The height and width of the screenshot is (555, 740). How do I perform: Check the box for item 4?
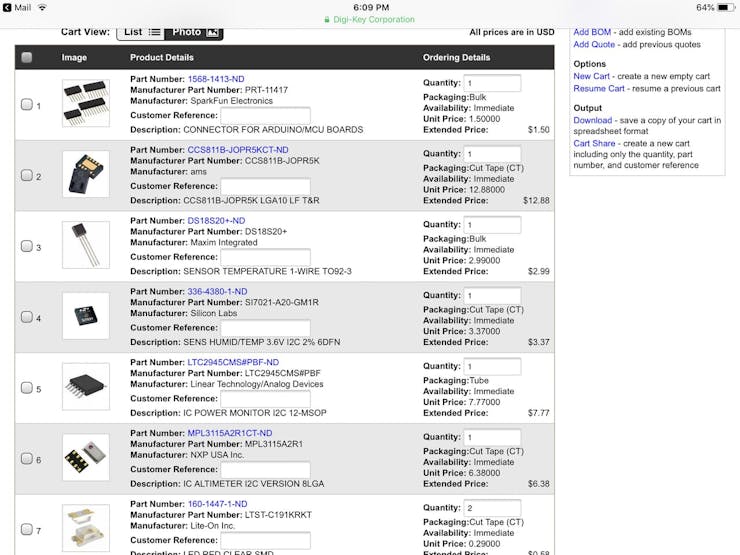pyautogui.click(x=27, y=317)
